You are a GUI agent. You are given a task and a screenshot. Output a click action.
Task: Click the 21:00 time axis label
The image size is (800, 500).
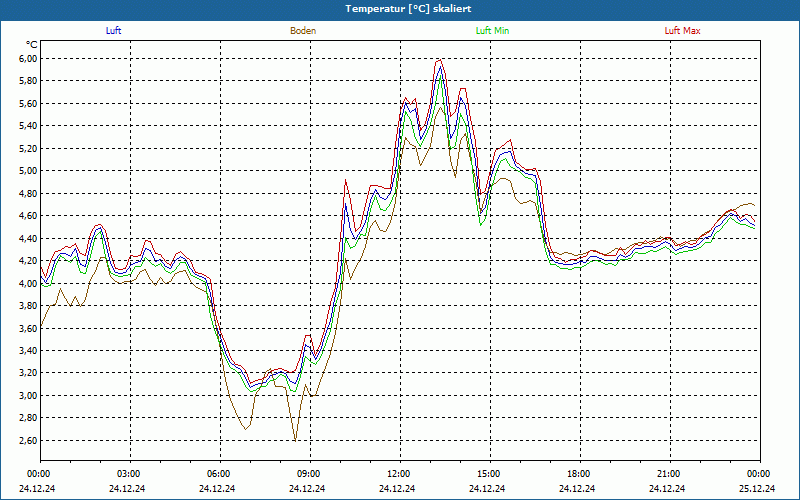[669, 474]
